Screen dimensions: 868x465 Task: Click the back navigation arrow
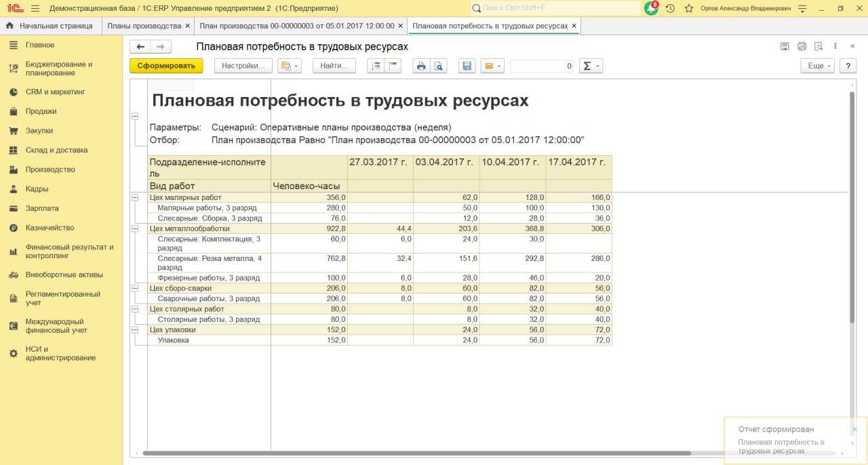tap(140, 47)
